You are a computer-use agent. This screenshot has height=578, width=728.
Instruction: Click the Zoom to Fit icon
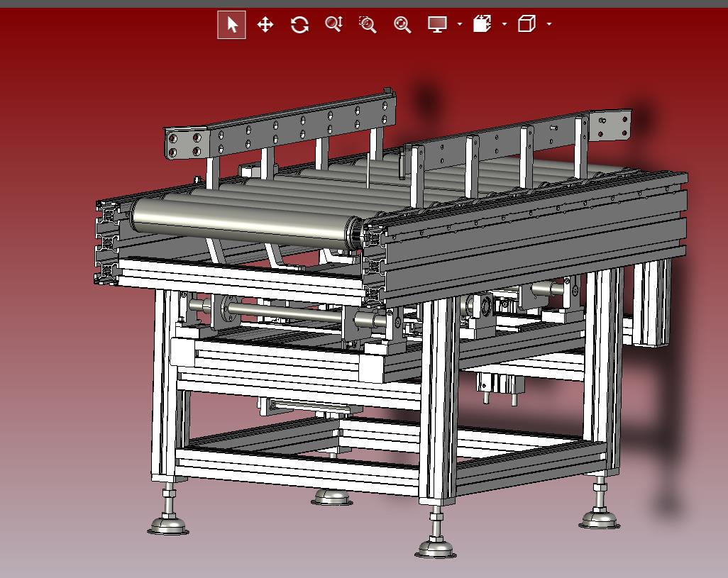402,25
